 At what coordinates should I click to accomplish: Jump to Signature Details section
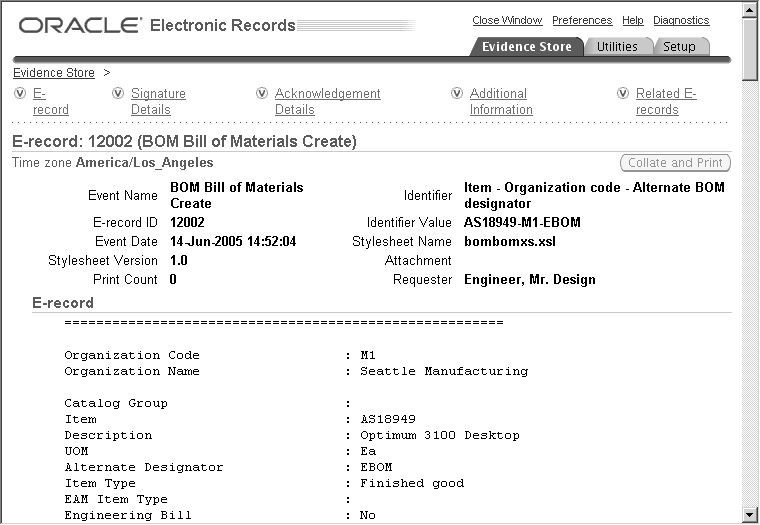pyautogui.click(x=158, y=101)
